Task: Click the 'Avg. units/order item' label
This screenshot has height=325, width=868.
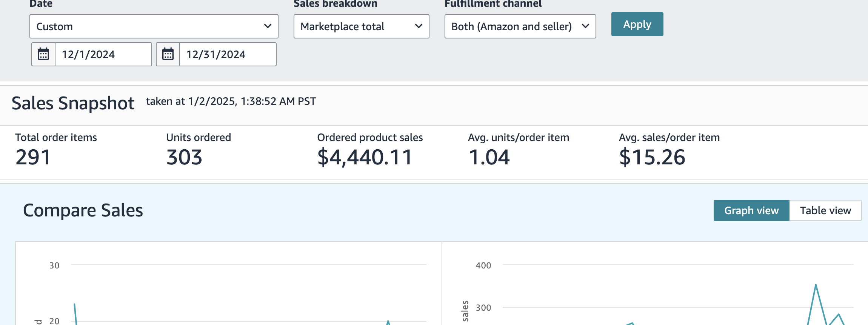Action: pyautogui.click(x=519, y=137)
